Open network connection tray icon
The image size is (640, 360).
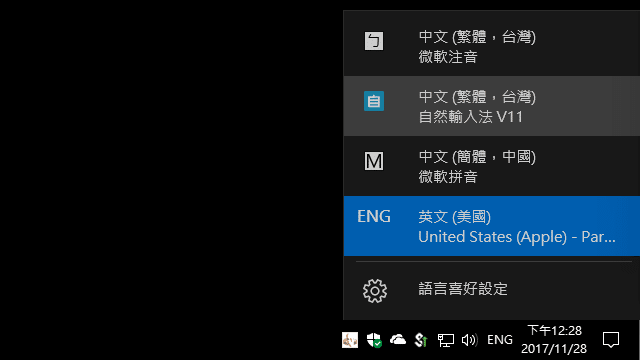445,340
